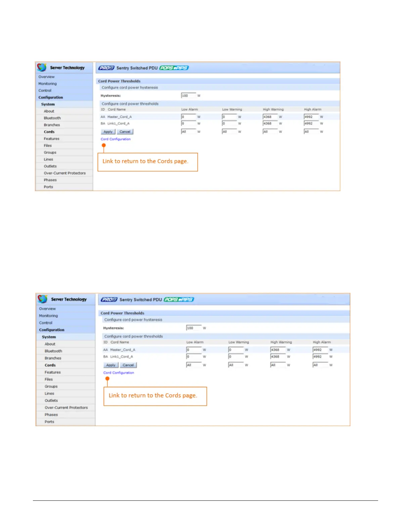Open Overview menu in upper screenshot
Viewport: 411px width, 532px height.
[46, 77]
